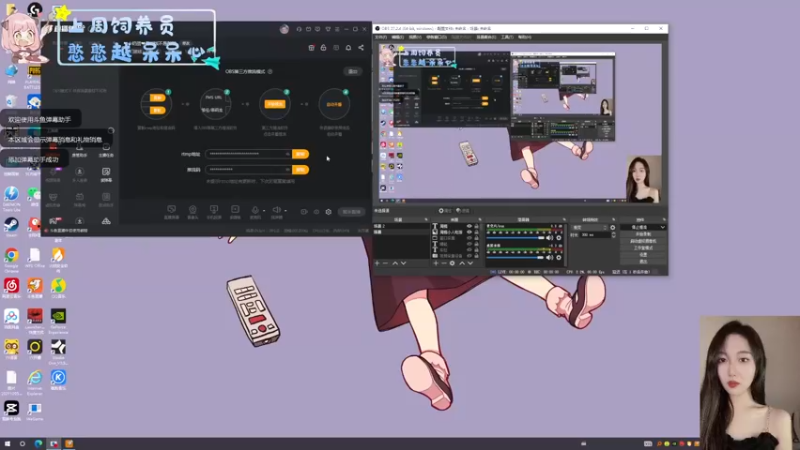Click 退出 button in Douyu OBS mode panel
Screen dimensions: 800x450
pos(353,71)
